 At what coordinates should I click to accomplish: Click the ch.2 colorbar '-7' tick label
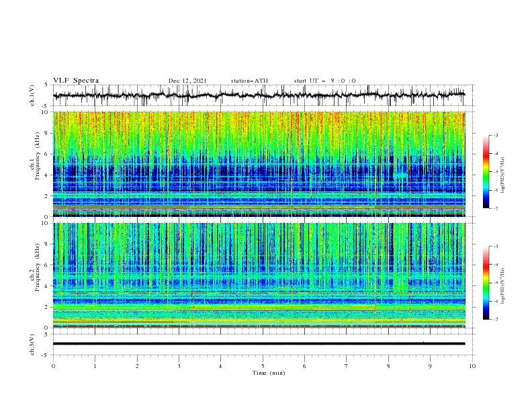495,319
